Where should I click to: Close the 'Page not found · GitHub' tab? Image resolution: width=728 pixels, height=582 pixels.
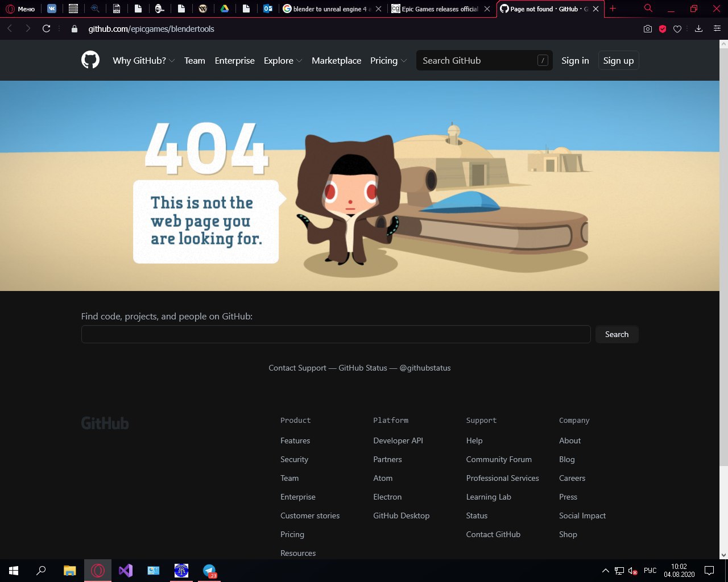(595, 9)
